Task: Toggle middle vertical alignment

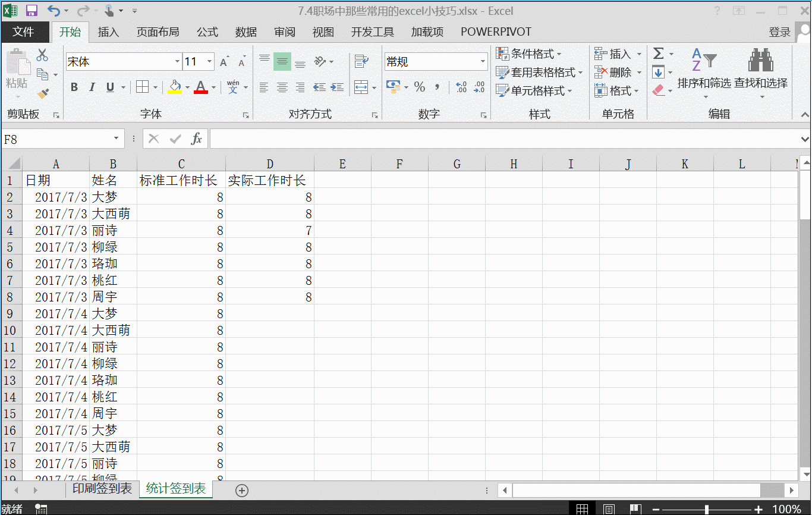Action: point(282,61)
